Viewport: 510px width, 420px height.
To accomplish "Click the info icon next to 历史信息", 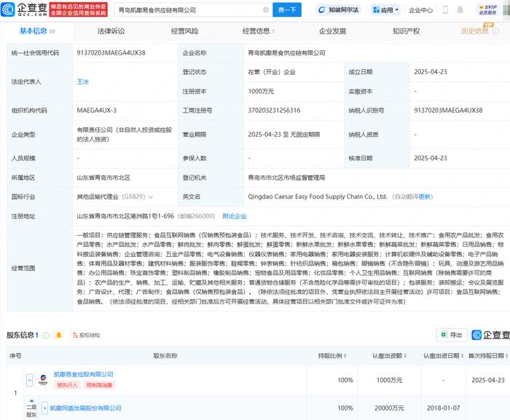I will [495, 31].
